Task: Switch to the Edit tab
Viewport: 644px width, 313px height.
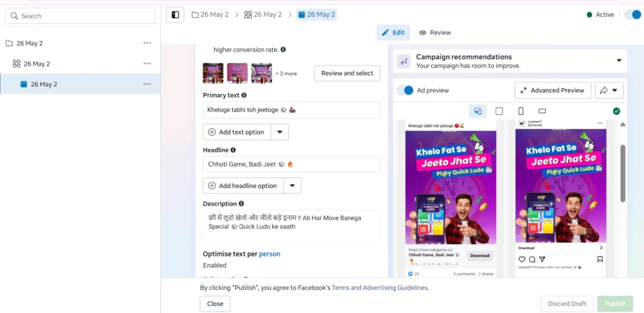Action: pos(393,33)
